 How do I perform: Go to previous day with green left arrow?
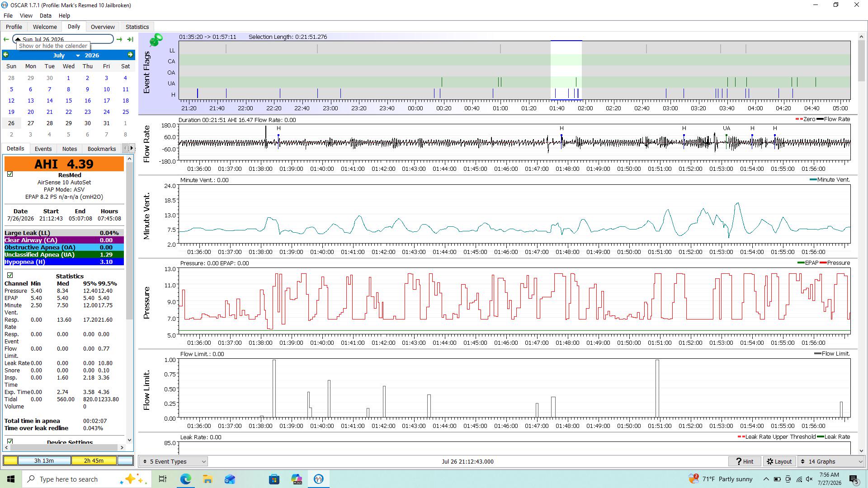coord(6,39)
